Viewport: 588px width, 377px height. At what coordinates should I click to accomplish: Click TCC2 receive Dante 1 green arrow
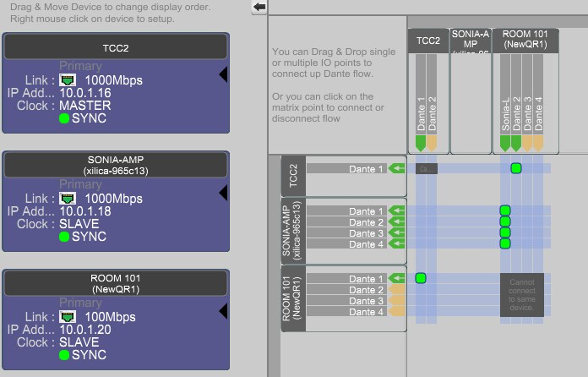coord(397,168)
